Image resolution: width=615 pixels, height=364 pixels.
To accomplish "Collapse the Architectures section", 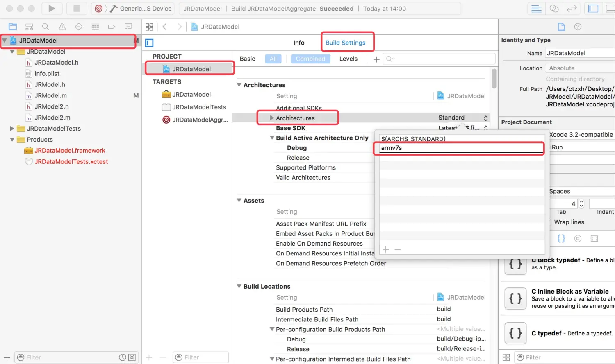I will point(239,85).
